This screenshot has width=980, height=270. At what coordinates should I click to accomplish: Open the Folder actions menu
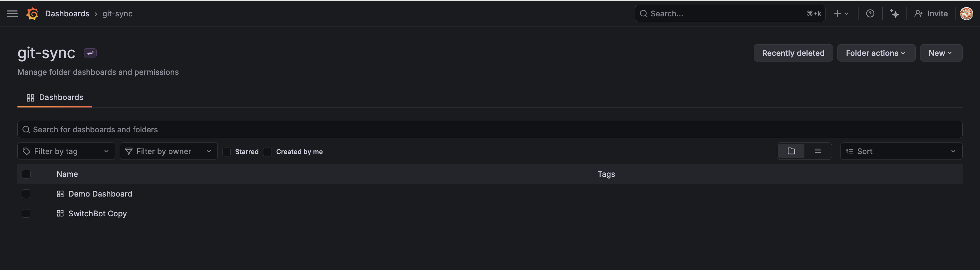[x=876, y=53]
